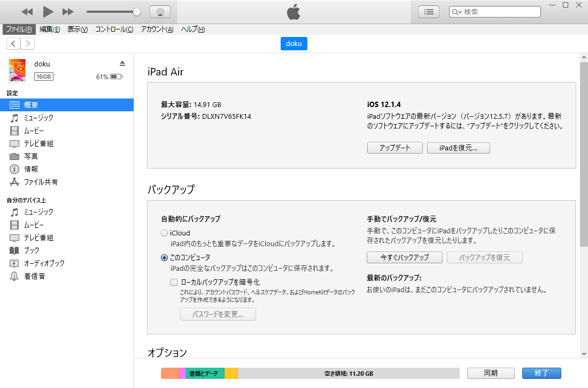The height and width of the screenshot is (388, 588).
Task: Open the 表示 menu
Action: pyautogui.click(x=78, y=29)
